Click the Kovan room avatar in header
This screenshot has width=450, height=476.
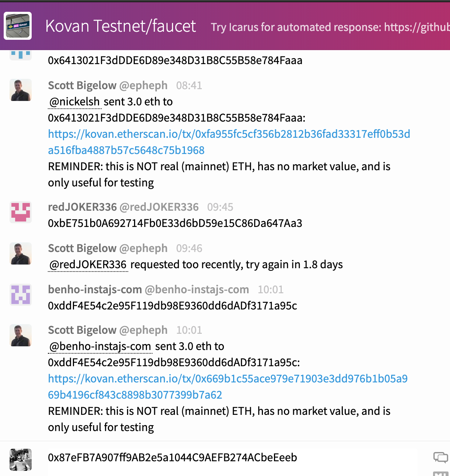18,26
